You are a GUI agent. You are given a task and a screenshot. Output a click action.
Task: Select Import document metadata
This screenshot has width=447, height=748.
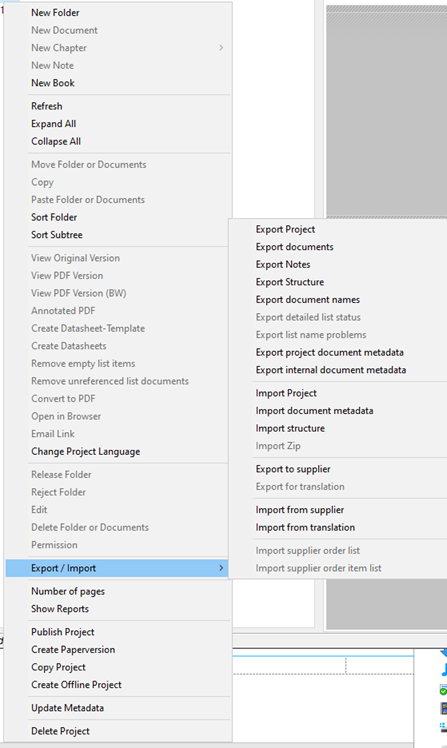(314, 411)
